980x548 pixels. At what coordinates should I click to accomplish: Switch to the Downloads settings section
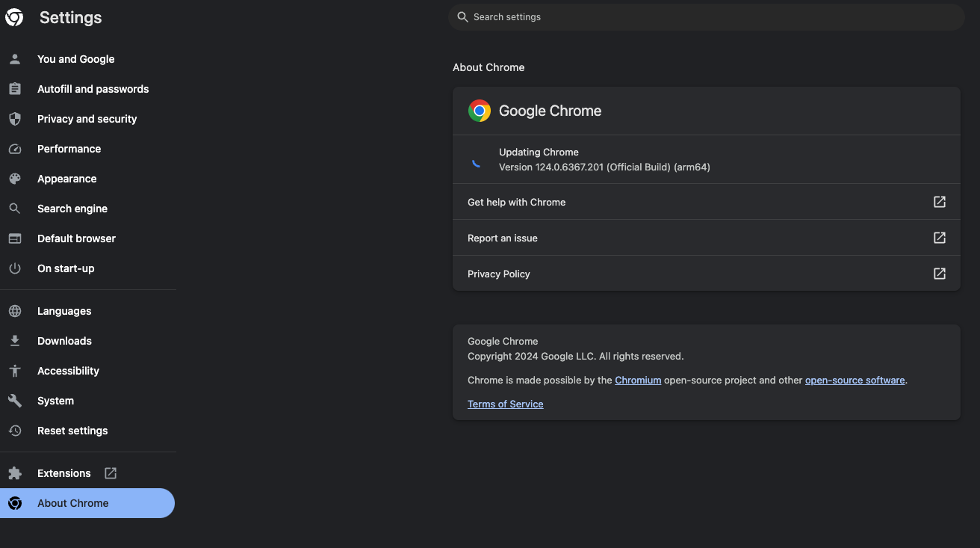(x=64, y=341)
